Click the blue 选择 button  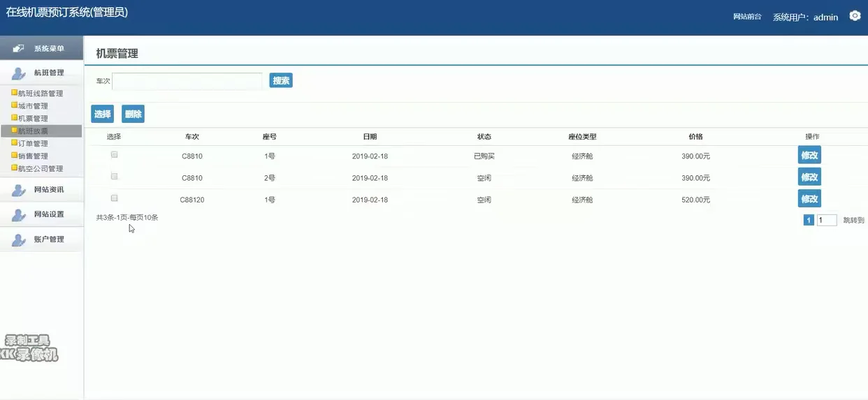102,114
